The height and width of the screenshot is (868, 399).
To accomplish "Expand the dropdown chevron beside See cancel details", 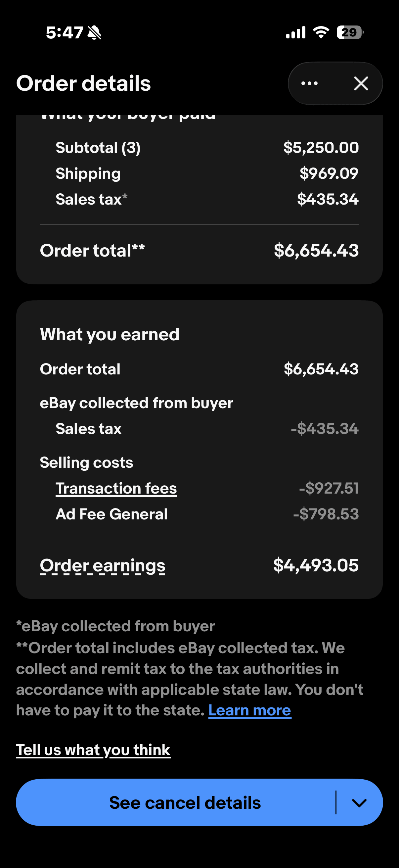I will pyautogui.click(x=359, y=803).
